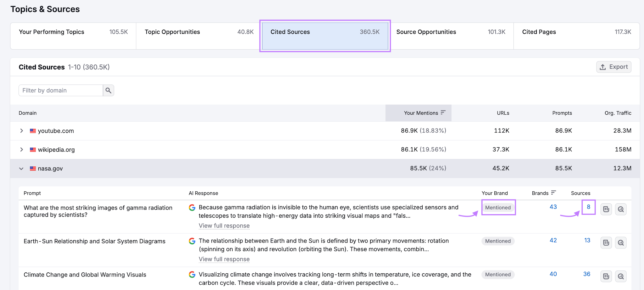
Task: Open the View full response link for the gamma radiation prompt
Action: (224, 226)
